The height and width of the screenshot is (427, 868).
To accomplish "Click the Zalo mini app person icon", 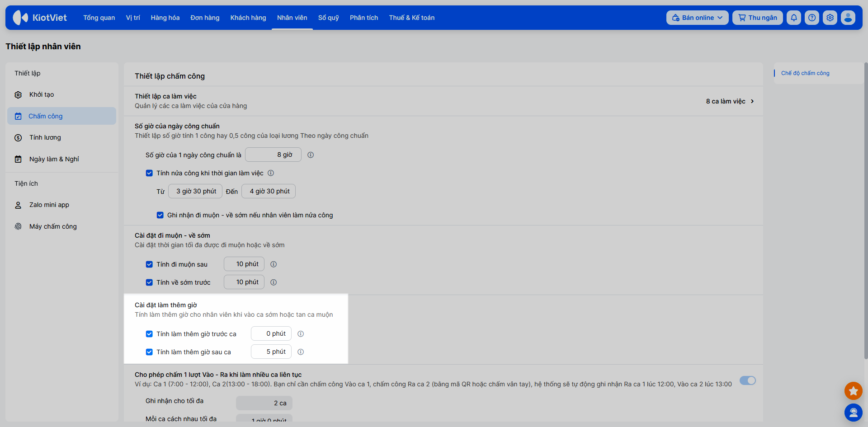I will pos(18,205).
